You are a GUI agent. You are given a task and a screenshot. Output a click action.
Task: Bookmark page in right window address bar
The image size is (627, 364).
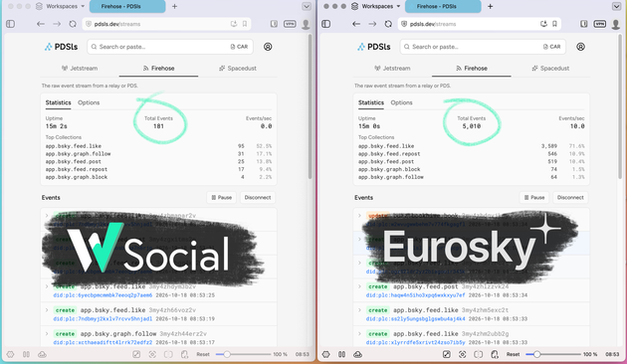(554, 24)
